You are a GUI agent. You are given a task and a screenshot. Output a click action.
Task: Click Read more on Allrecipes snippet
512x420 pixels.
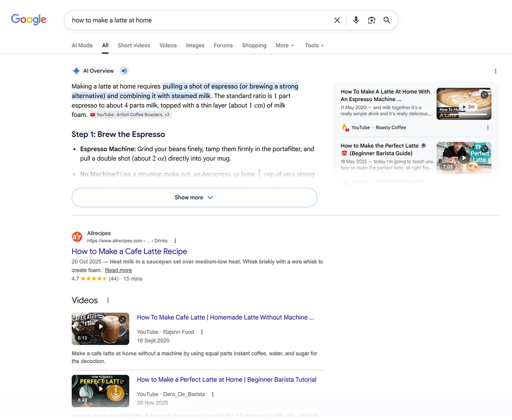pos(118,270)
